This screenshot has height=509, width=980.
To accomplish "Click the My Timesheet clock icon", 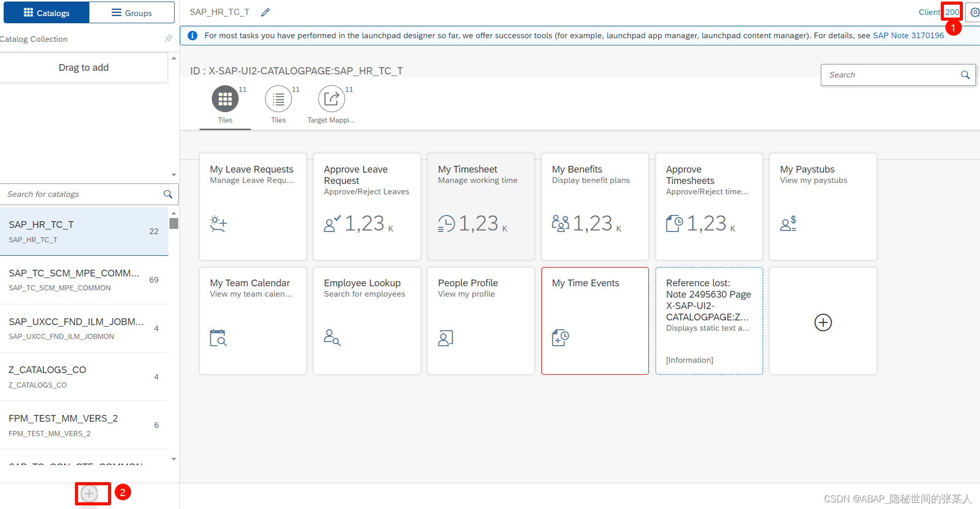I will 446,224.
